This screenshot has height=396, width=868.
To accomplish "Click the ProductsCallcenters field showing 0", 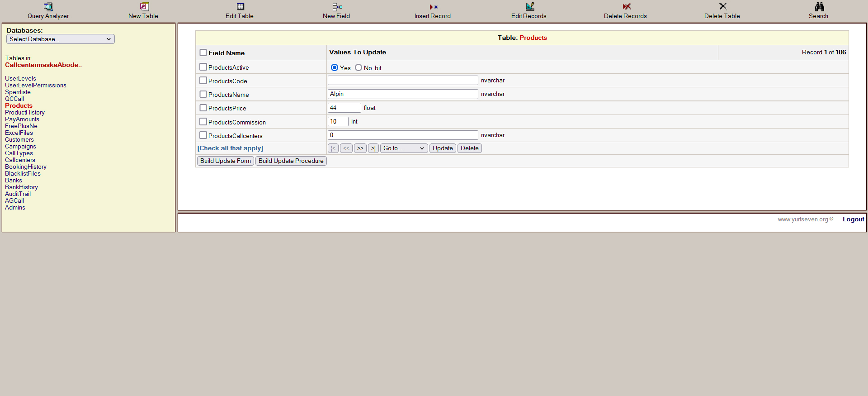I will pos(403,135).
